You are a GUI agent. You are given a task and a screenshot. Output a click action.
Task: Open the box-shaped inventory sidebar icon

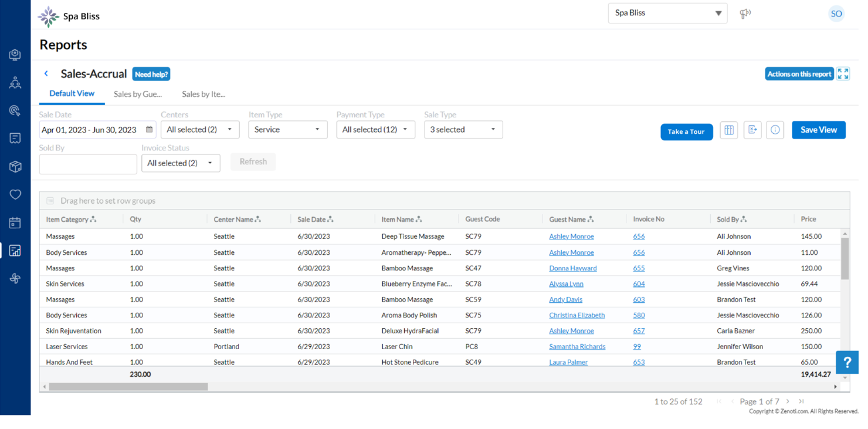(x=15, y=167)
